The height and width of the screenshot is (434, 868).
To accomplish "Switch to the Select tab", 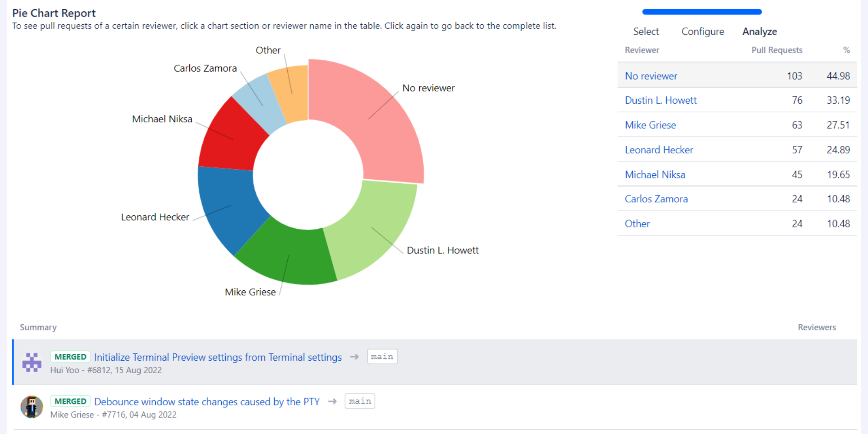I will (x=646, y=31).
